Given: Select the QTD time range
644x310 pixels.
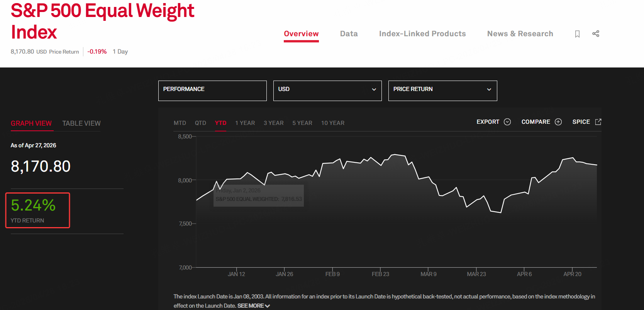Looking at the screenshot, I should 200,123.
